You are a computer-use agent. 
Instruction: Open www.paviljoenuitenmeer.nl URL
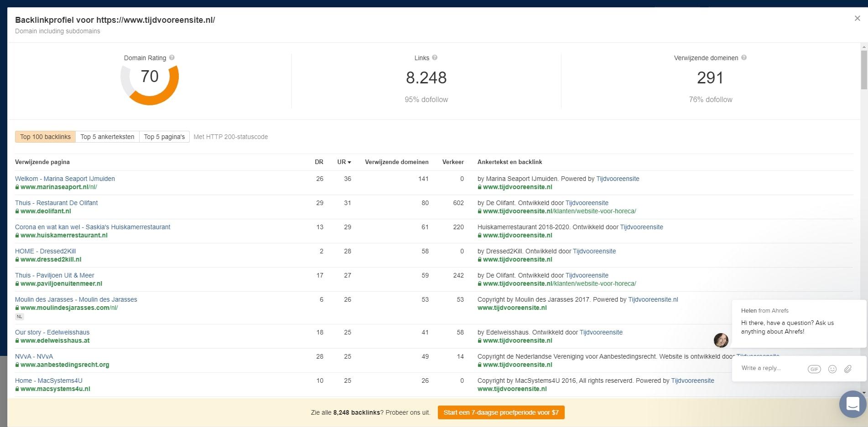tap(61, 283)
